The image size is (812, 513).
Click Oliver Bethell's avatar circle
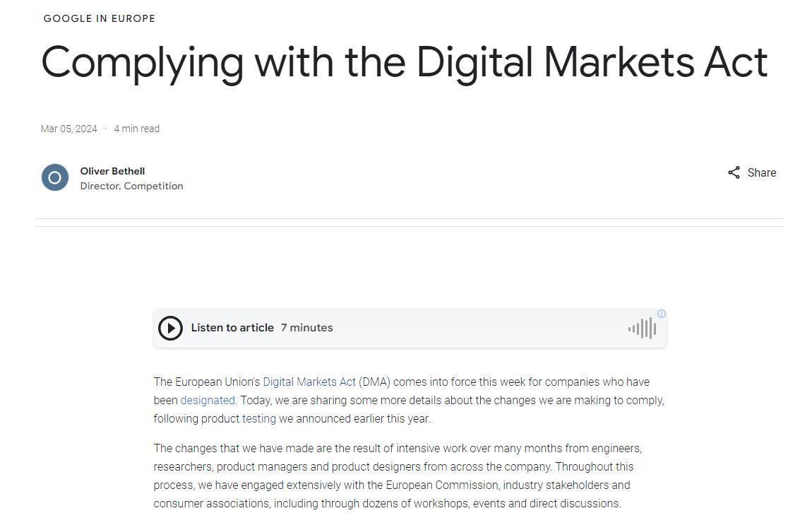(x=55, y=177)
